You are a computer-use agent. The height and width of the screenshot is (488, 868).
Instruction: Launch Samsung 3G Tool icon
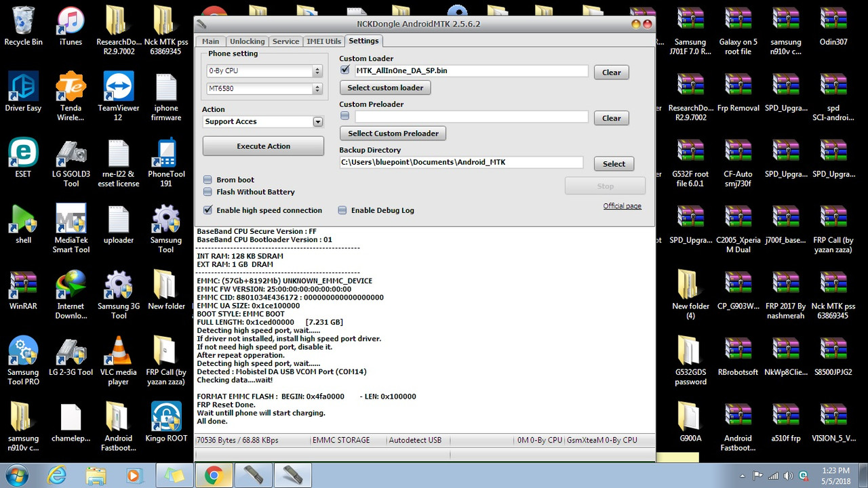click(x=118, y=295)
